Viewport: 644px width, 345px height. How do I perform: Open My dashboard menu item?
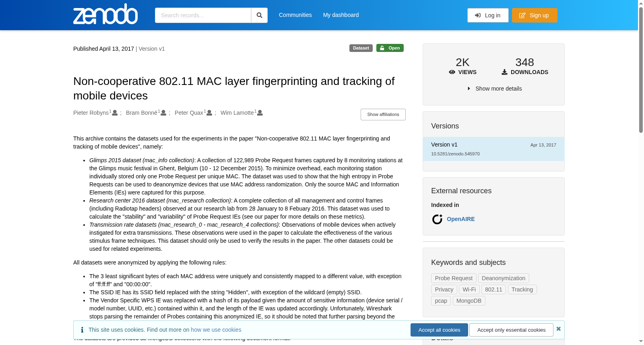tap(341, 15)
